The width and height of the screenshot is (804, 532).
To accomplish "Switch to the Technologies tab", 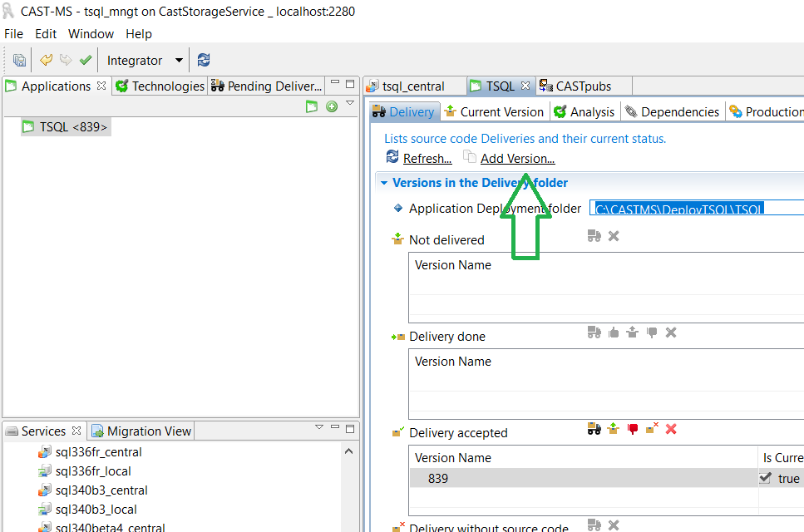I will coord(160,86).
